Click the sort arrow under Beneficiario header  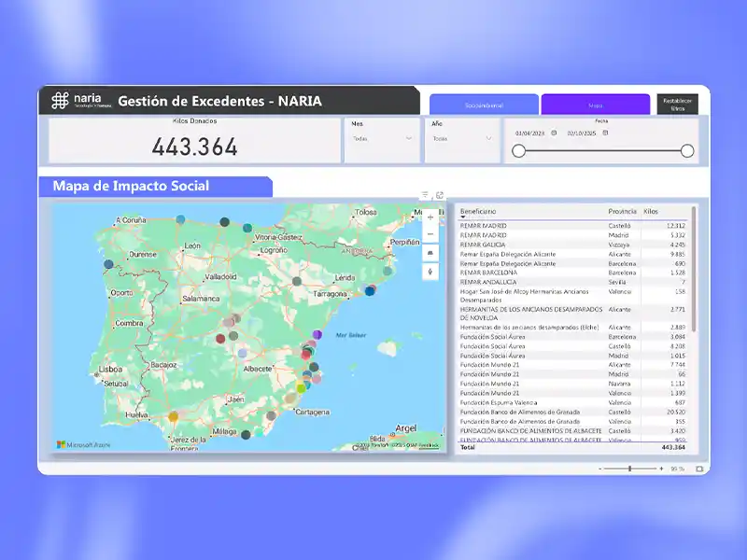point(462,217)
